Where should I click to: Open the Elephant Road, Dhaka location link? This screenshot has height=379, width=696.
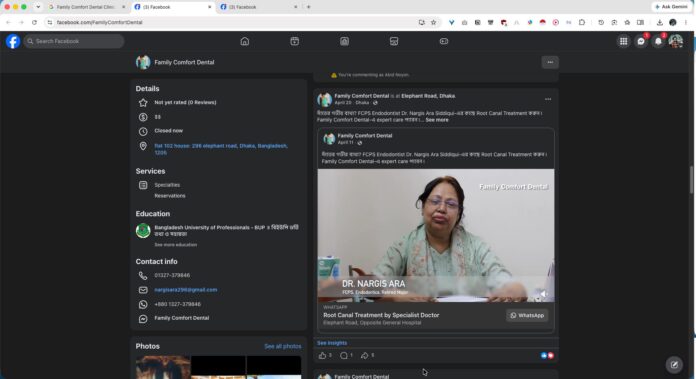428,96
